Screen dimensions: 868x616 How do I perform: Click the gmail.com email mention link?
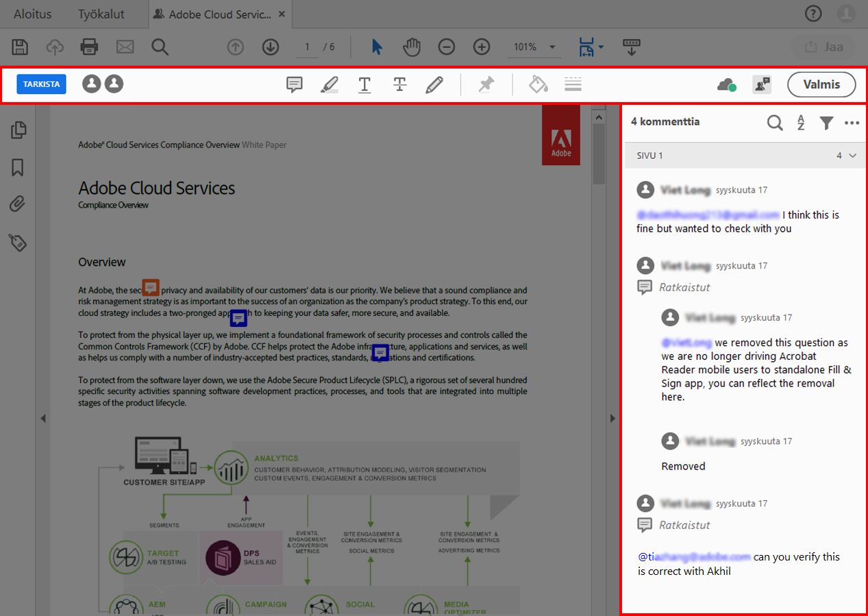point(708,214)
